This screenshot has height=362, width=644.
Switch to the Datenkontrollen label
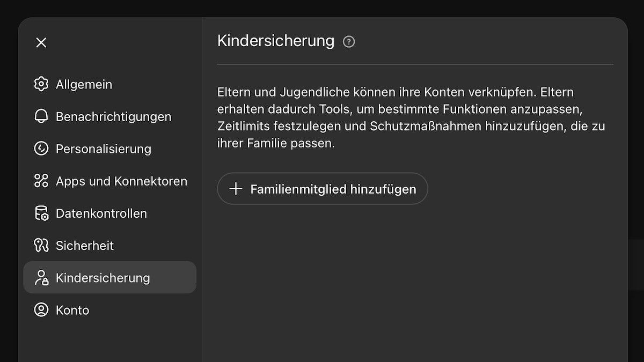pos(101,213)
